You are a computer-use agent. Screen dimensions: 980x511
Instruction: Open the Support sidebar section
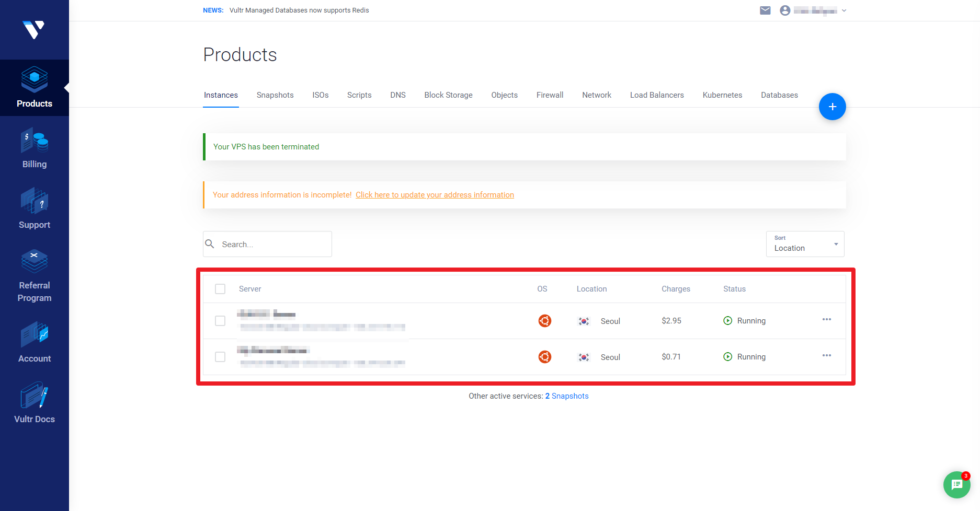(35, 209)
